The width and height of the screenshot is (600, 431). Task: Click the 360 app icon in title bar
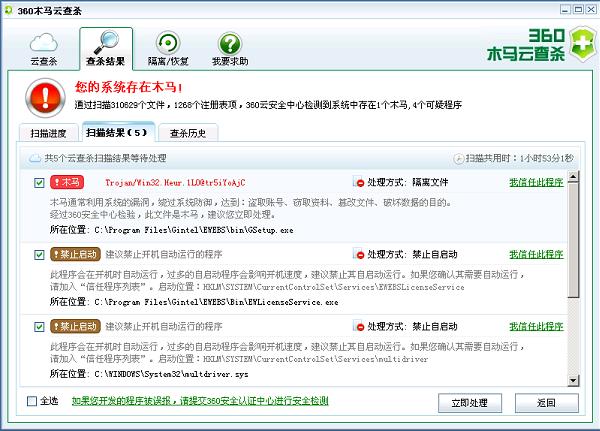tap(8, 10)
